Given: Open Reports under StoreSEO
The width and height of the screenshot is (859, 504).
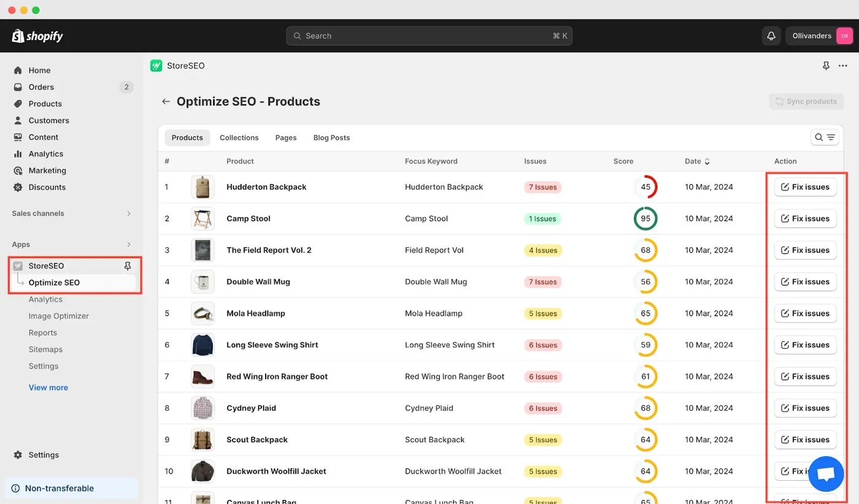Looking at the screenshot, I should pos(43,333).
